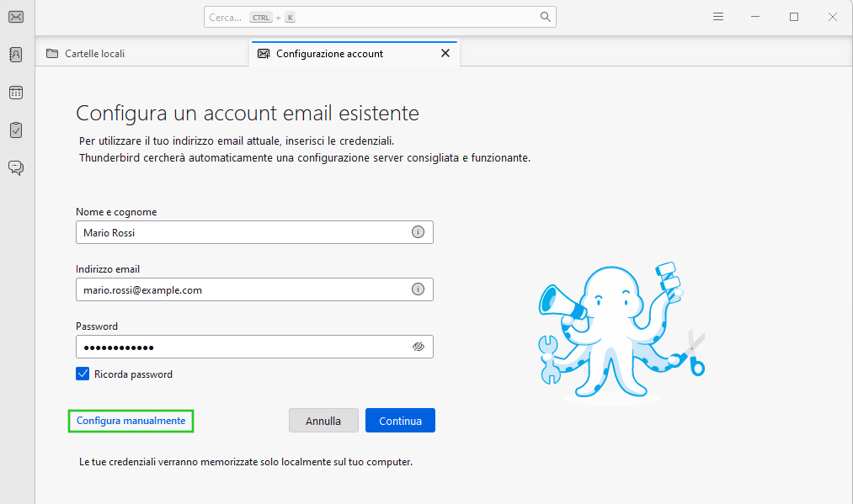Open the Mail space in sidebar
Image resolution: width=853 pixels, height=504 pixels.
pos(16,17)
